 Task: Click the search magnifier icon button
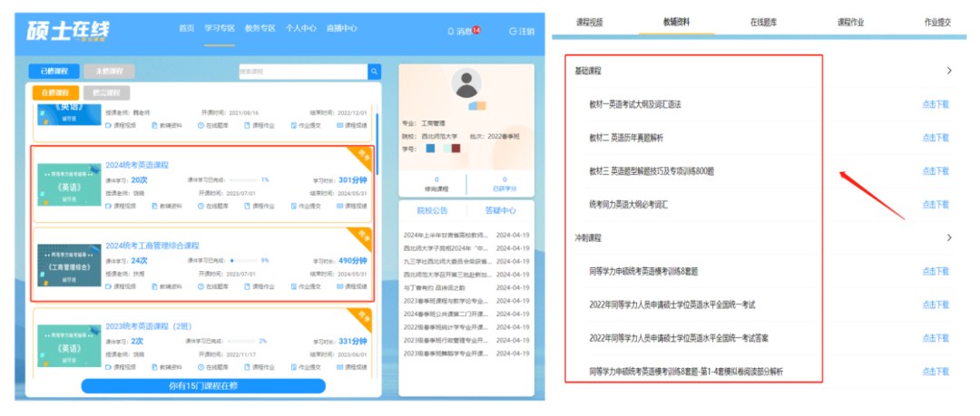pyautogui.click(x=374, y=72)
